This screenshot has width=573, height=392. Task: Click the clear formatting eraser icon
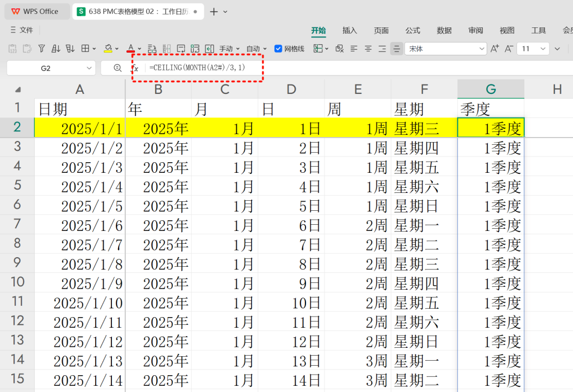340,49
